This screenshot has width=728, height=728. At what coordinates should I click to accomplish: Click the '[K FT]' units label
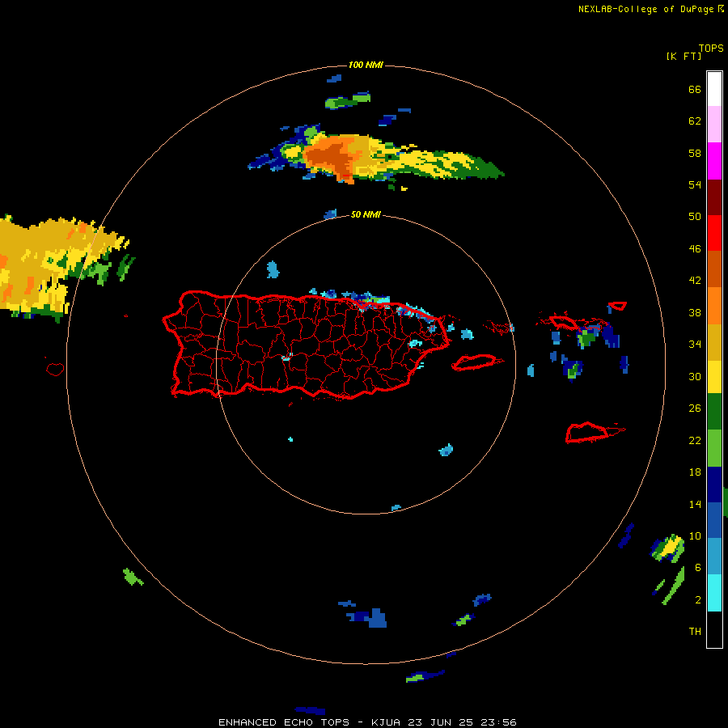(x=684, y=56)
